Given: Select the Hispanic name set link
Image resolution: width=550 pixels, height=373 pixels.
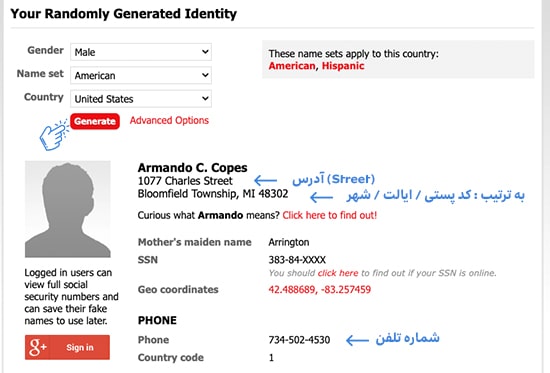Looking at the screenshot, I should click(x=343, y=66).
